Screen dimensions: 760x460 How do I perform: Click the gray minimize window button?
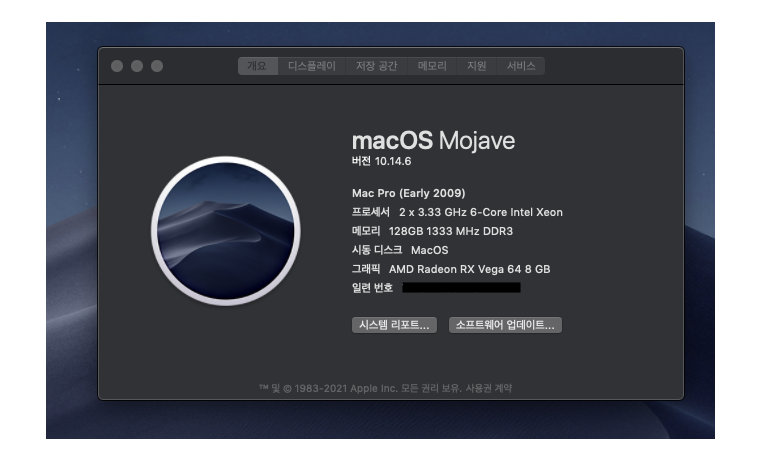pos(137,66)
